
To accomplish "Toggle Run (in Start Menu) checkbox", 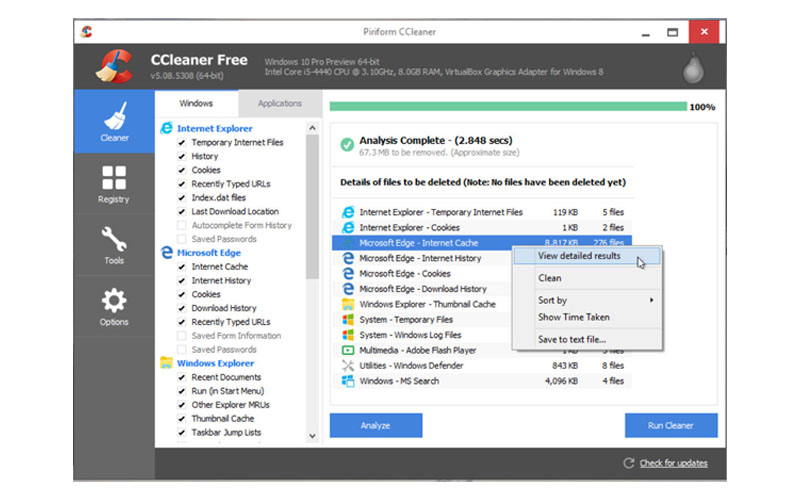I will [182, 391].
